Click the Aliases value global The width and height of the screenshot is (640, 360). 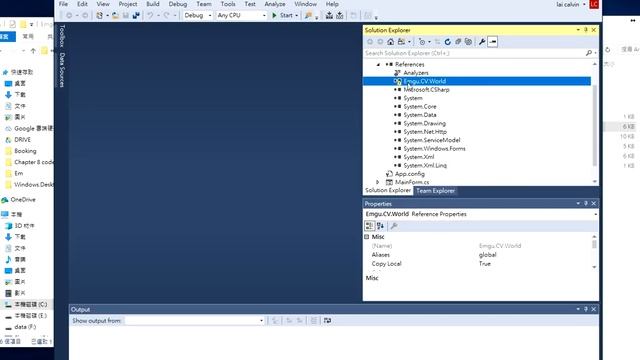[487, 255]
